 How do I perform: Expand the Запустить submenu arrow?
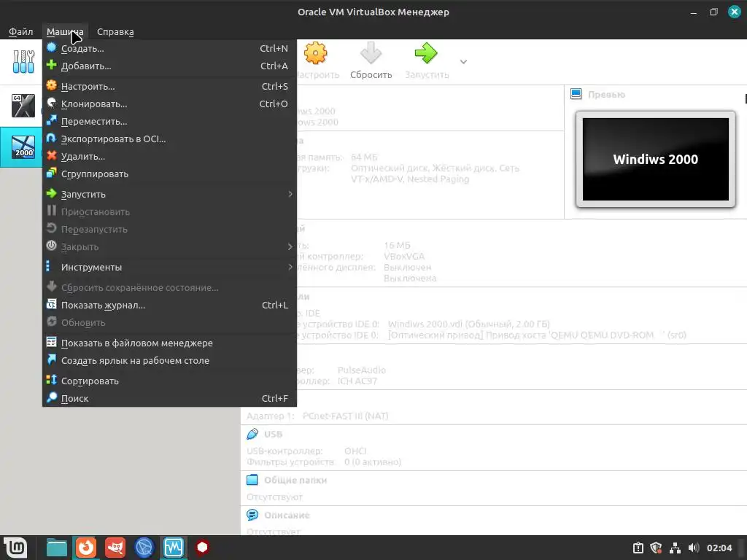point(290,194)
